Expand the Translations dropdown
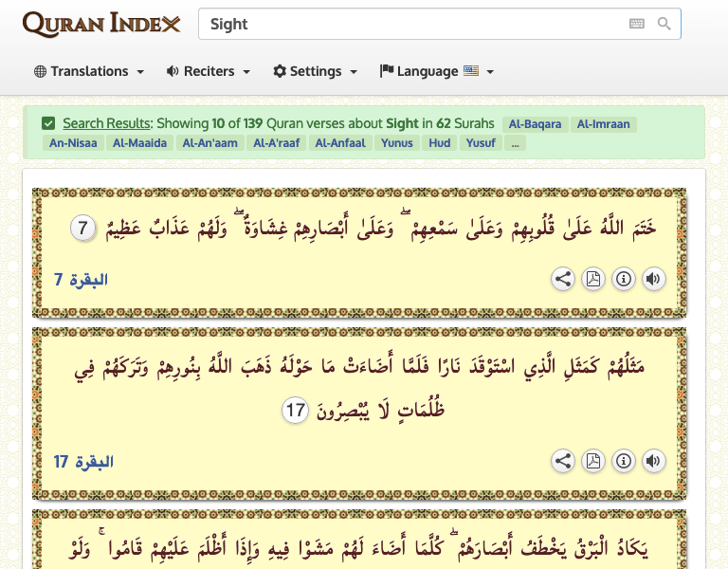Viewport: 728px width, 569px height. [89, 71]
